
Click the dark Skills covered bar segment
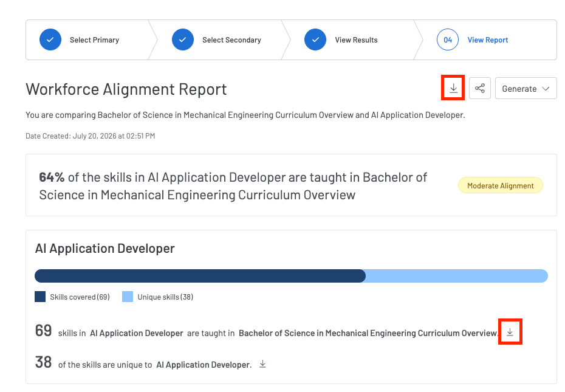(x=200, y=276)
